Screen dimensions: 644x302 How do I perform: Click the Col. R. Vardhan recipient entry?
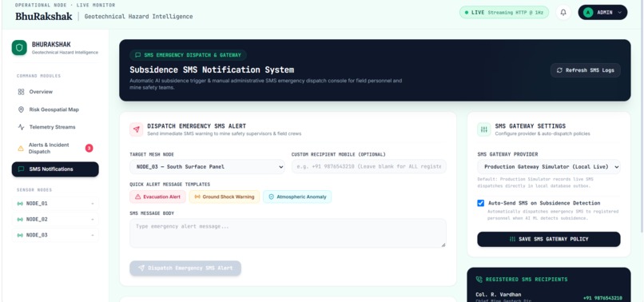coord(549,297)
